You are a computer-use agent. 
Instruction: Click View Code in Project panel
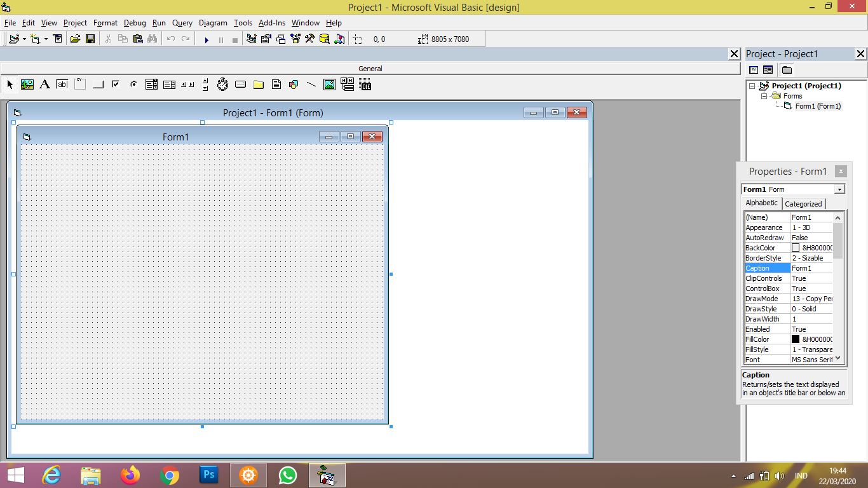coord(754,70)
